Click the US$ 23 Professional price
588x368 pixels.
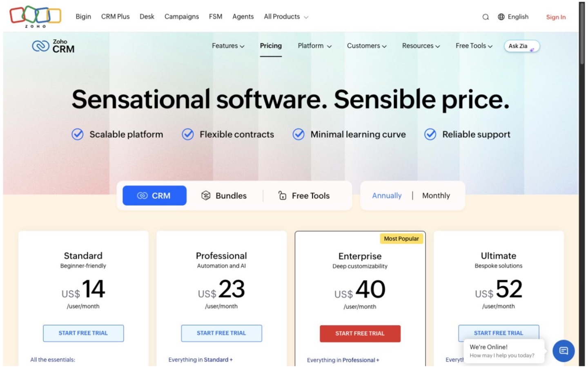point(221,289)
